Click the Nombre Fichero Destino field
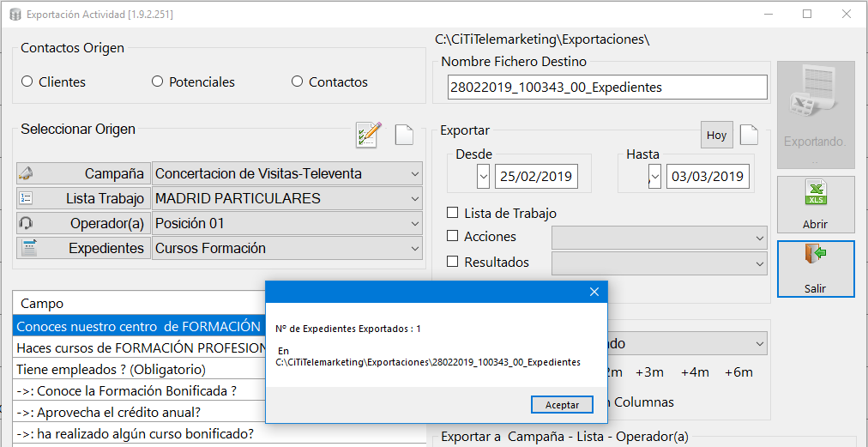 tap(607, 87)
